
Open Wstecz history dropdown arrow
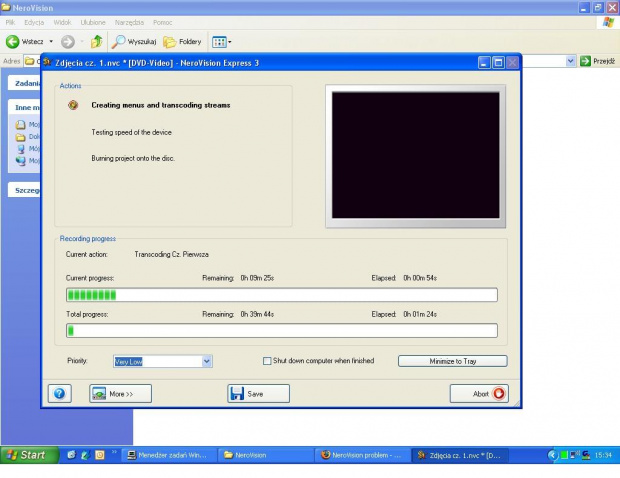click(x=51, y=42)
